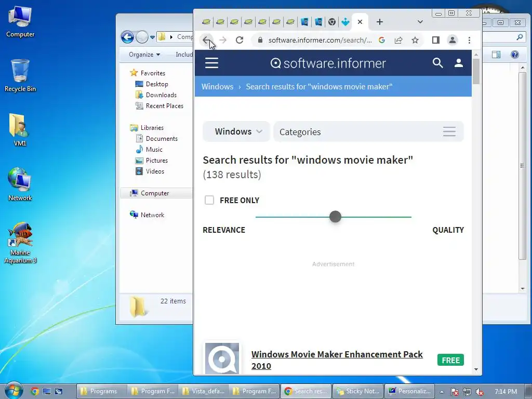Viewport: 532px width, 399px height.
Task: Open Videos library in Explorer sidebar
Action: 155,171
